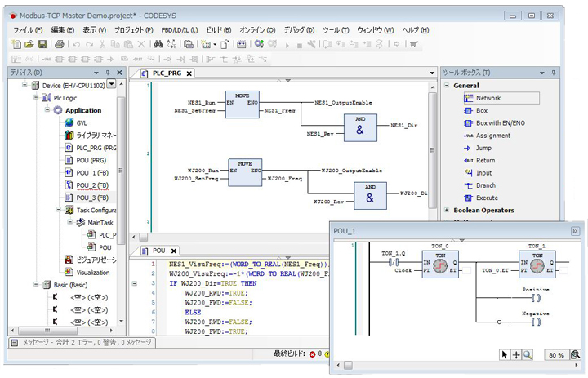Screen dimensions: 588x378
Task: Open オンライン menu
Action: [x=257, y=30]
